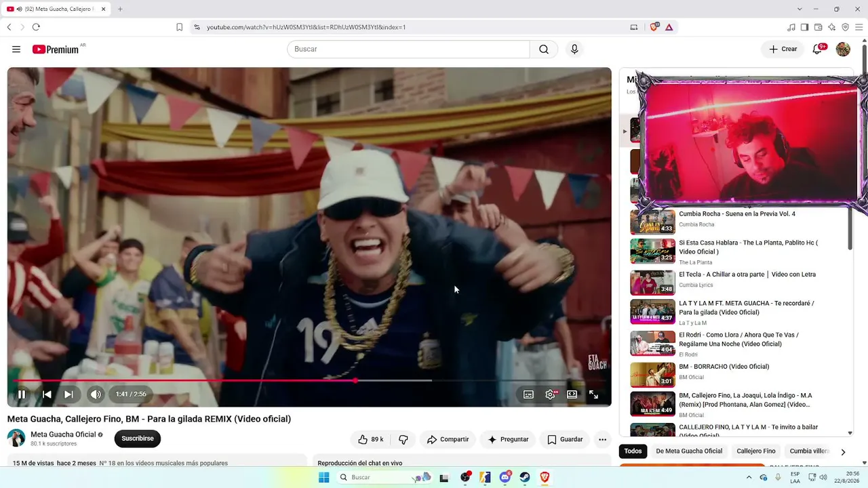Open the BM, Callejero Fino M.A Remix thumbnail

[653, 404]
